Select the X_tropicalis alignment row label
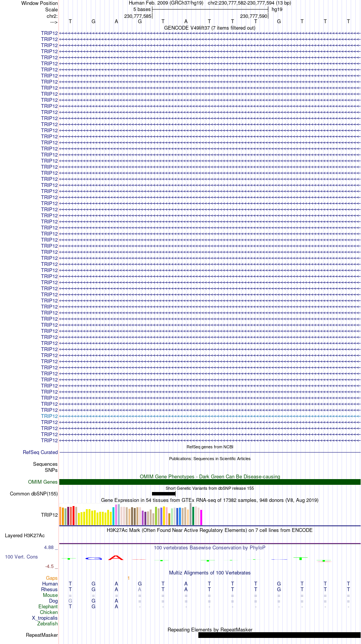Image resolution: width=361 pixels, height=644 pixels. pos(45,618)
